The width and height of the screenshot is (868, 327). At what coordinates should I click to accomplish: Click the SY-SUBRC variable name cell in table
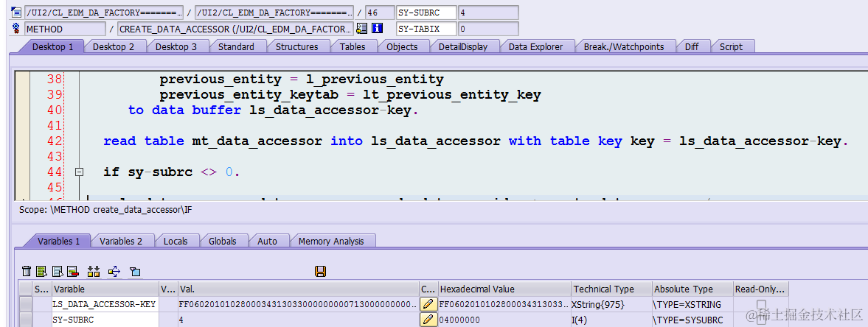point(105,319)
